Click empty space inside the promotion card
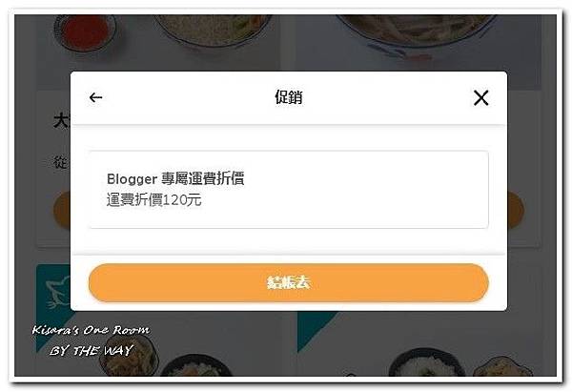572x392 pixels. tap(365, 190)
